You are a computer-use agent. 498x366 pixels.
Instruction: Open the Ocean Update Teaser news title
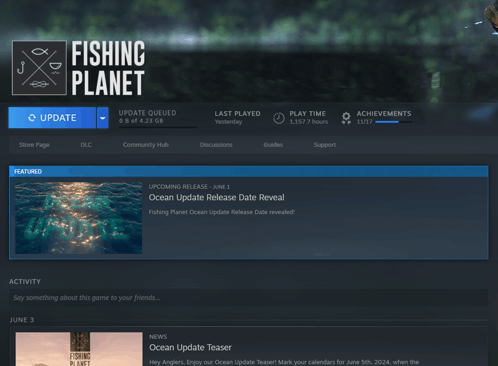pos(190,347)
